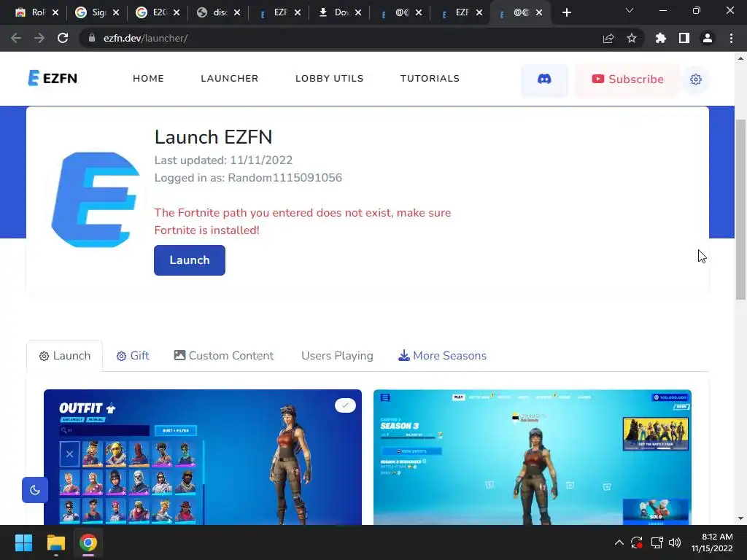This screenshot has width=747, height=560.
Task: Click the scrollbar down arrow
Action: (740, 518)
